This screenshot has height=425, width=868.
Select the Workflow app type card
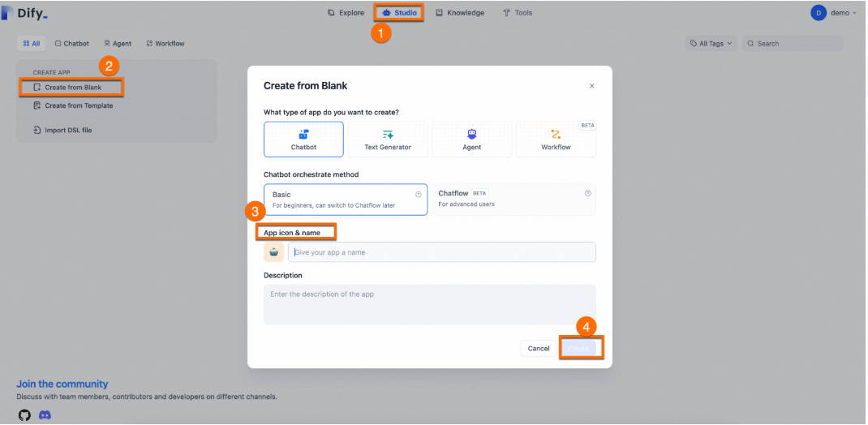556,140
